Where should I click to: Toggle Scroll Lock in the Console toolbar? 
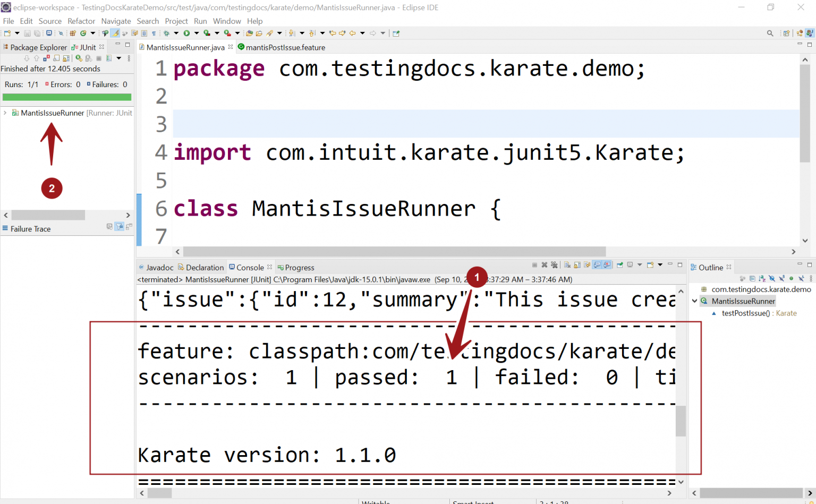[x=577, y=264]
